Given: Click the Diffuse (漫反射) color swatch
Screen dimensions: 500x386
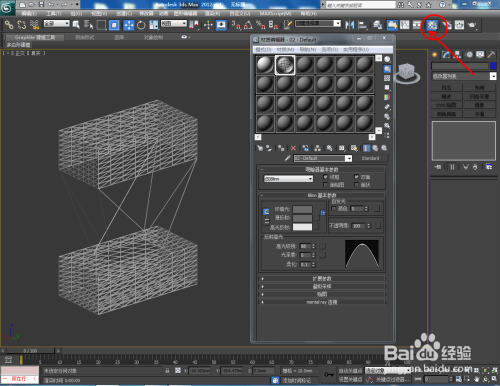Looking at the screenshot, I should [x=302, y=218].
